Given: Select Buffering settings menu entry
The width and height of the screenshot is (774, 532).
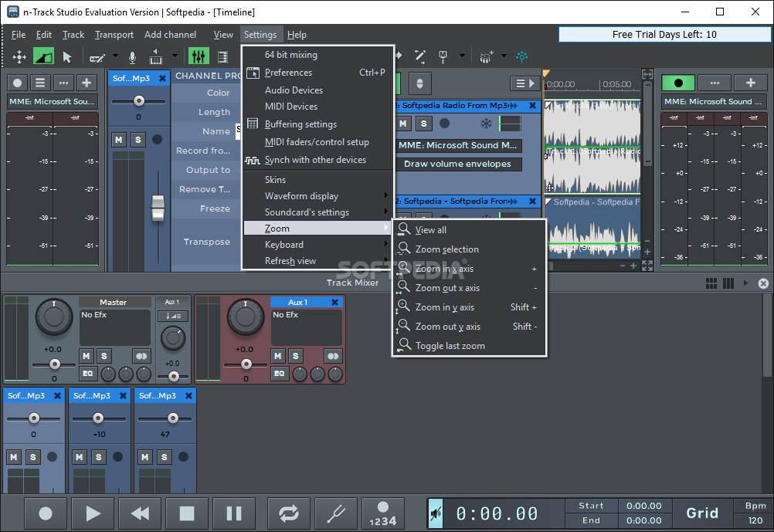Looking at the screenshot, I should [x=317, y=124].
